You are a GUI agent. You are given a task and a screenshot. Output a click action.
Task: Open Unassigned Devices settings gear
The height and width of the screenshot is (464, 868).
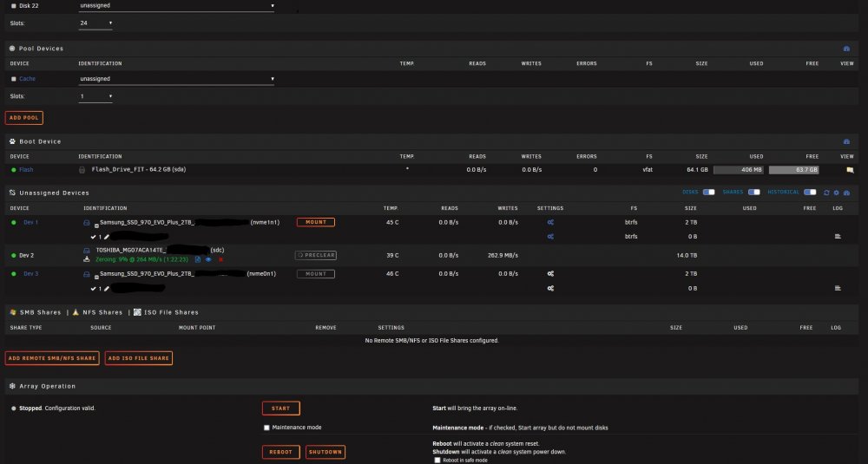pos(837,193)
